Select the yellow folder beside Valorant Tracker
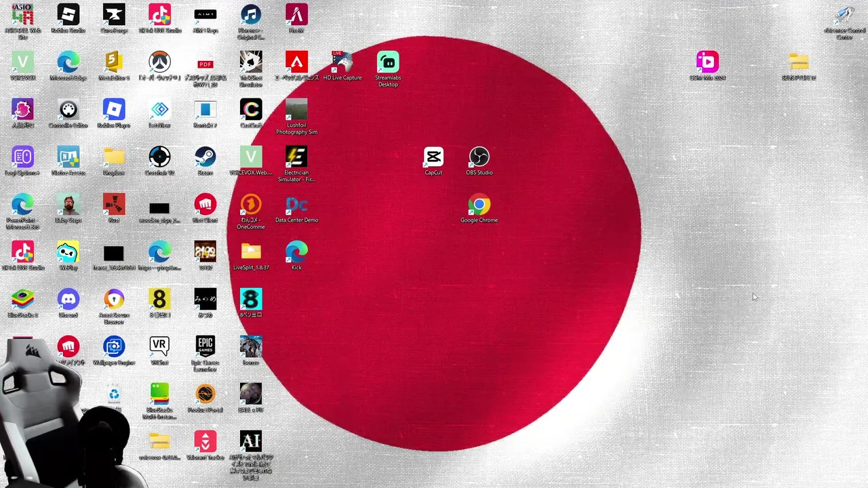Viewport: 868px width, 488px height. coord(159,442)
